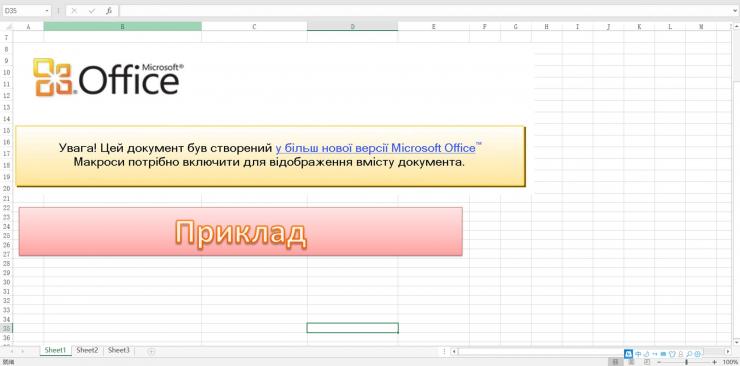The image size is (740, 366).
Task: Add a new sheet with plus button
Action: tap(151, 351)
